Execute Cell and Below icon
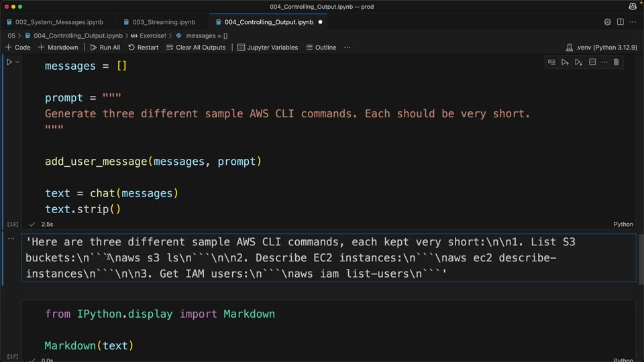 (579, 62)
